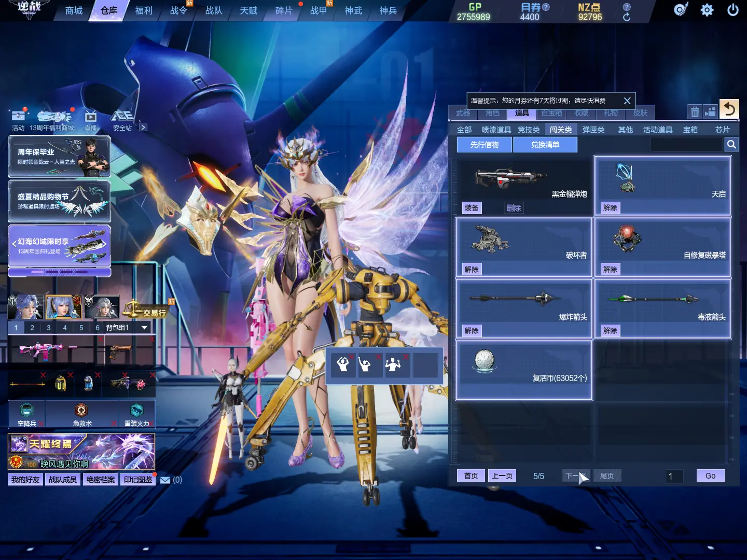Switch to the 武器 inventory tab
Screen dimensions: 747x560
coord(463,113)
